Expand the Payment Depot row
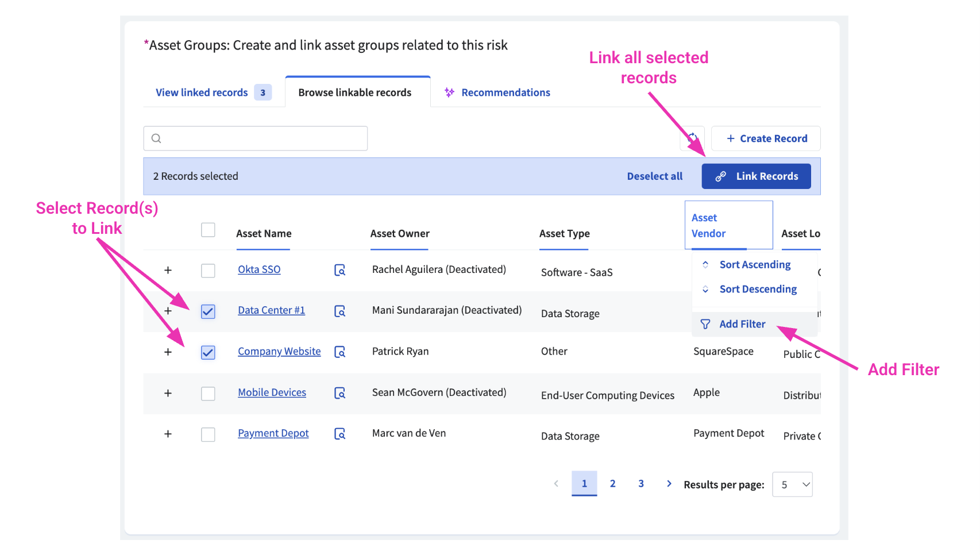The height and width of the screenshot is (555, 980). (168, 434)
